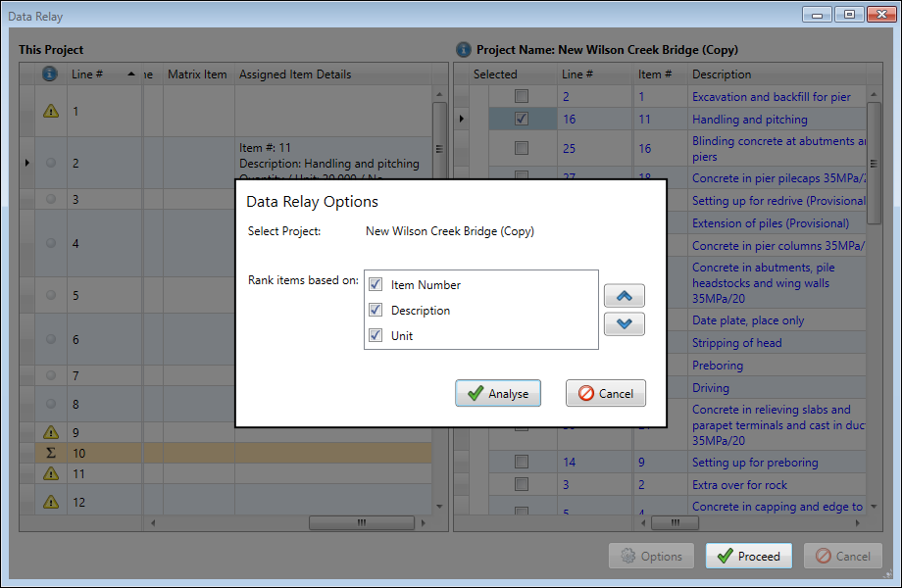The width and height of the screenshot is (902, 588).
Task: Cancel the Data Relay Options dialog
Action: click(606, 393)
